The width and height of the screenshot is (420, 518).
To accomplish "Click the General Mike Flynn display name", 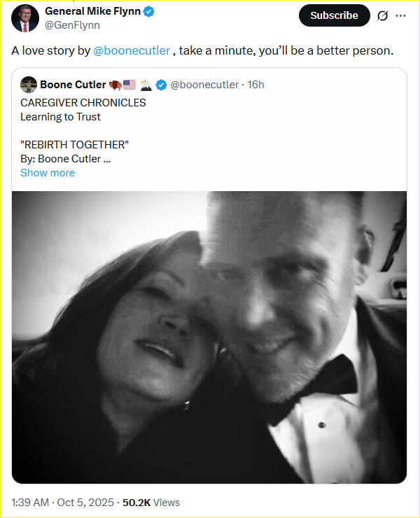I will tap(93, 11).
